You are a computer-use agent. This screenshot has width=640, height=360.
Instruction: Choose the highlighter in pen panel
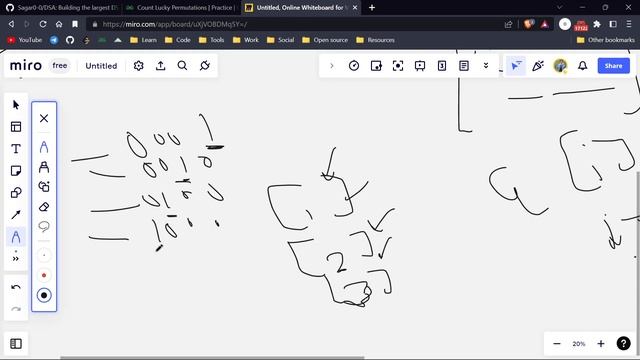click(44, 167)
